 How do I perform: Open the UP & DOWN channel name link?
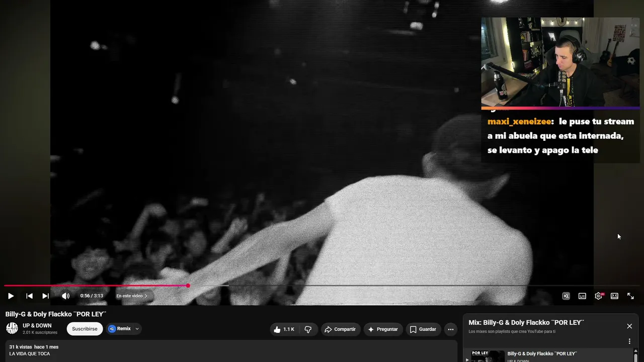click(37, 326)
